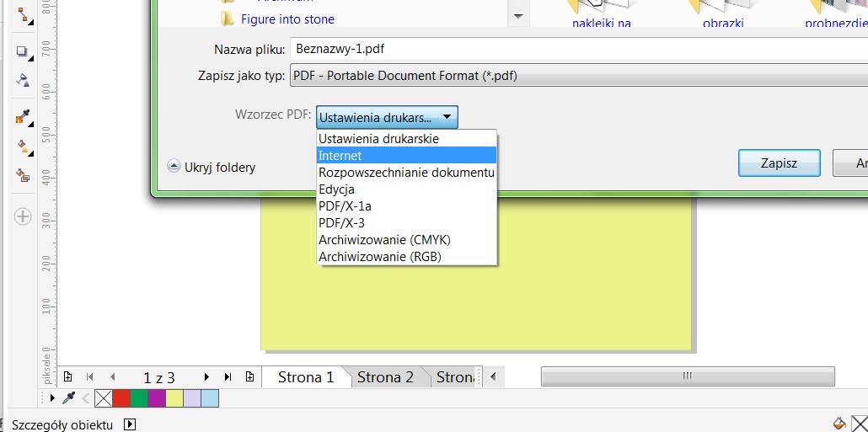Select the Interactive Fill tool
Image resolution: width=868 pixels, height=432 pixels.
23,147
